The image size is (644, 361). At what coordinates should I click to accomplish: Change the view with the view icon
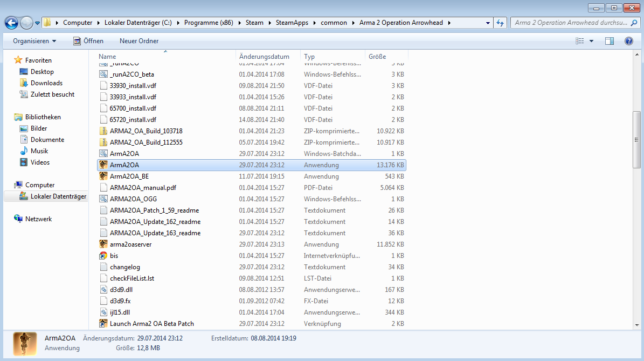tap(579, 40)
